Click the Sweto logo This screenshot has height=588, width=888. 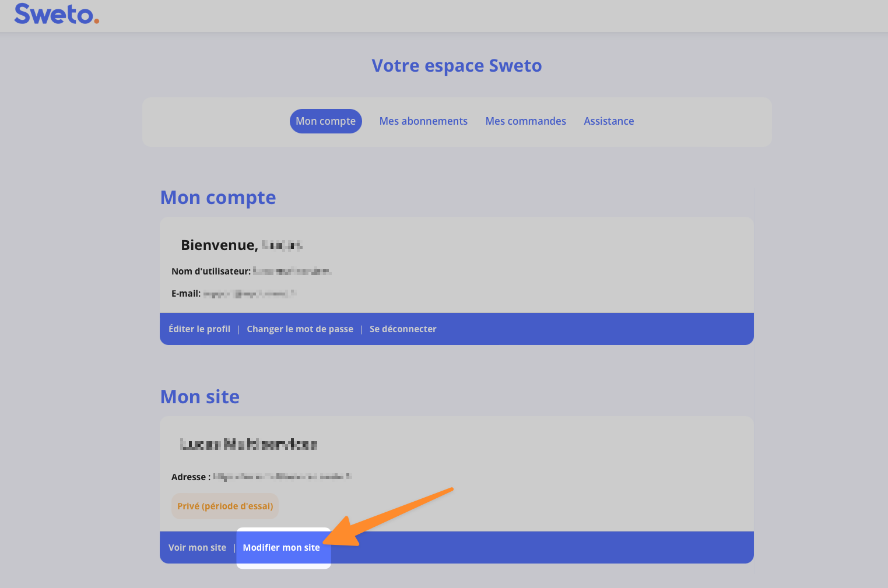57,14
